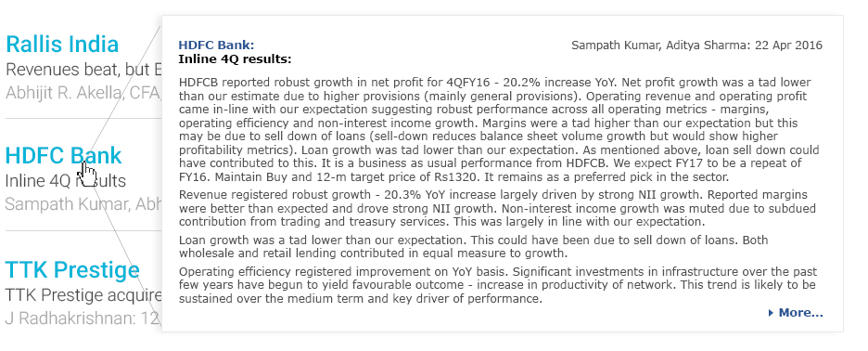Open the HDFC Bank report title
This screenshot has height=351, width=868.
[64, 156]
